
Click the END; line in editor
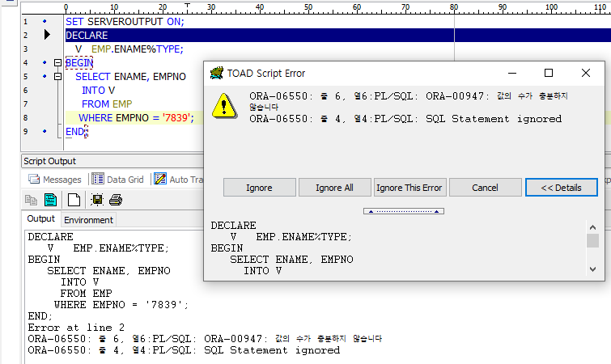click(77, 132)
